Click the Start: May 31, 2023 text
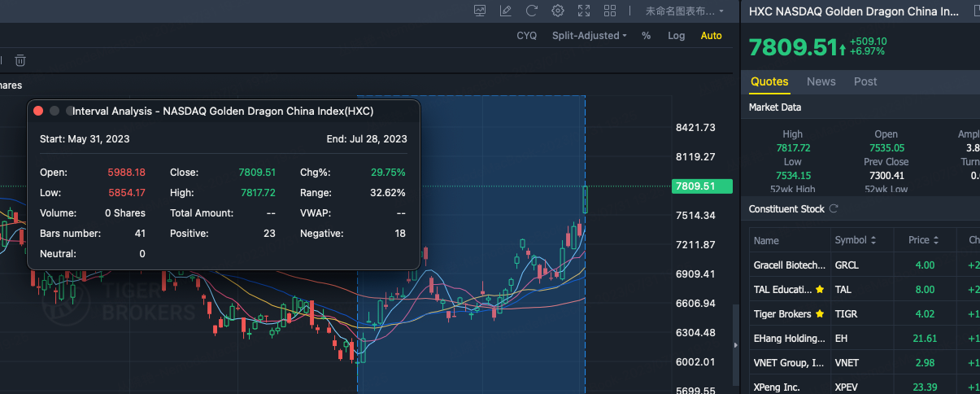 coord(85,139)
